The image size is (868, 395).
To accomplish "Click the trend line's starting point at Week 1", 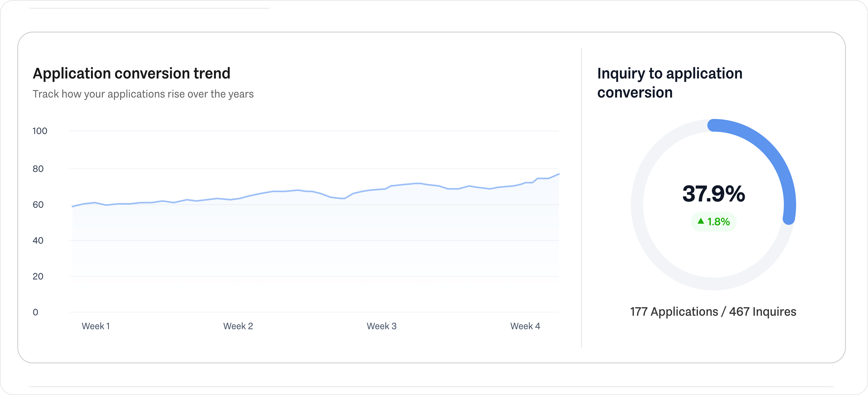I will click(73, 206).
